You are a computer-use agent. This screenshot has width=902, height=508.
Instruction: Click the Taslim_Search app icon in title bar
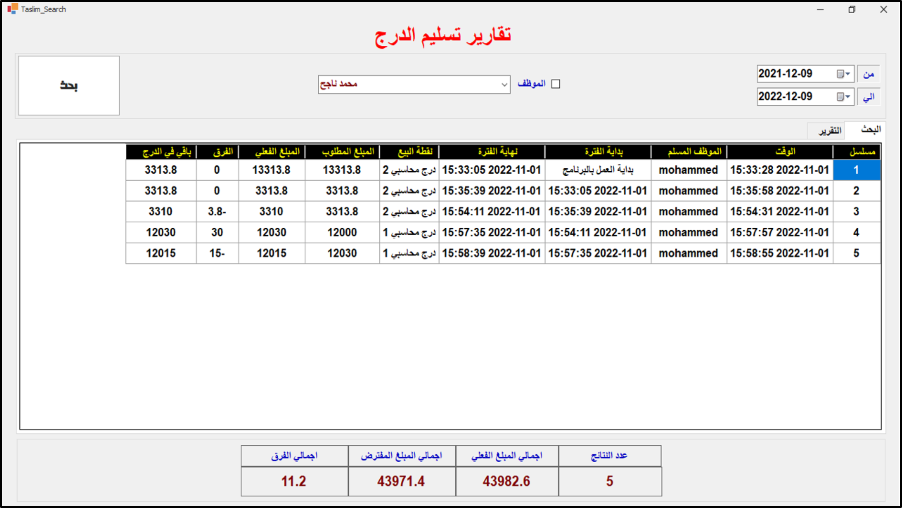pos(11,9)
